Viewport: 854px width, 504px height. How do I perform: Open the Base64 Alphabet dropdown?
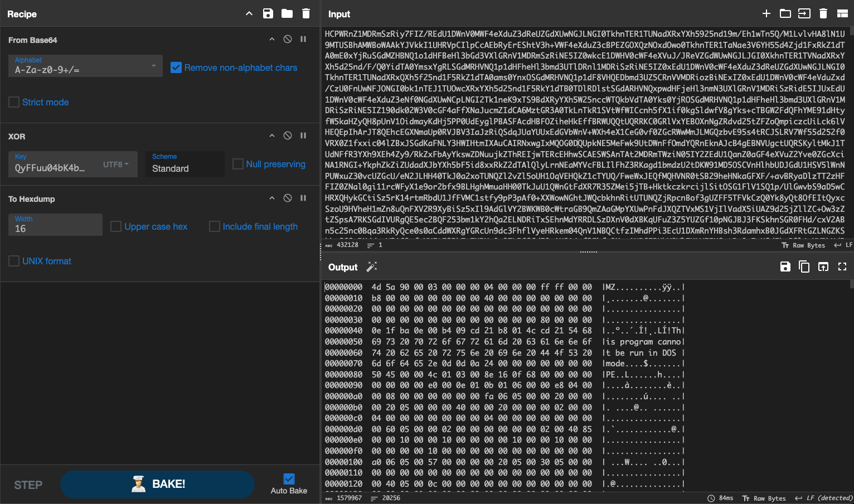(85, 66)
